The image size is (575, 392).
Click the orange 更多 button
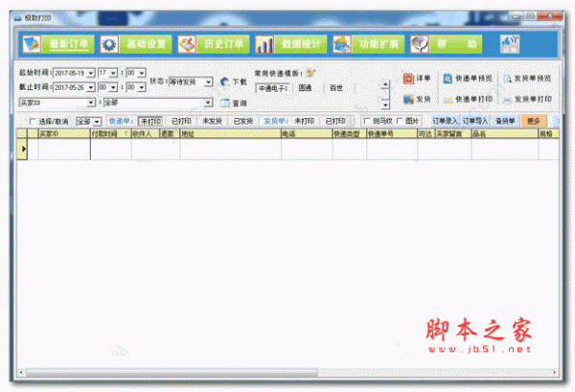pyautogui.click(x=534, y=121)
